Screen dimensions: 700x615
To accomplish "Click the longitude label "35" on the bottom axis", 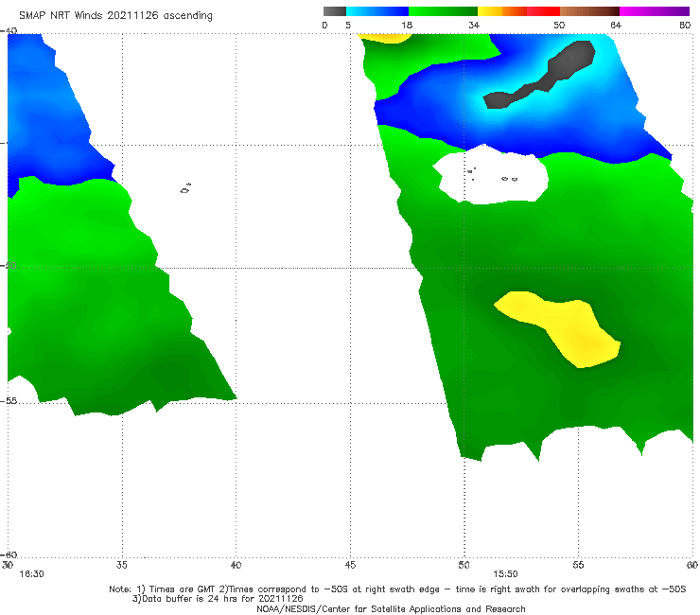I will pyautogui.click(x=122, y=565).
